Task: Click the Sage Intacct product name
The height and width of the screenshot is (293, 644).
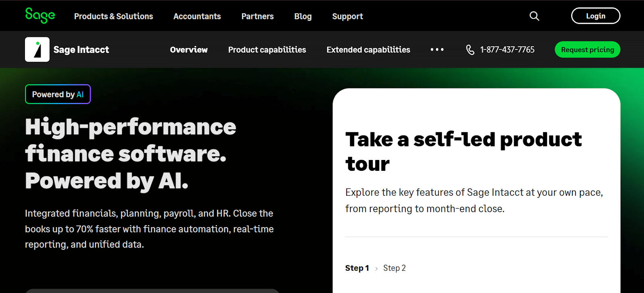Action: pos(81,50)
